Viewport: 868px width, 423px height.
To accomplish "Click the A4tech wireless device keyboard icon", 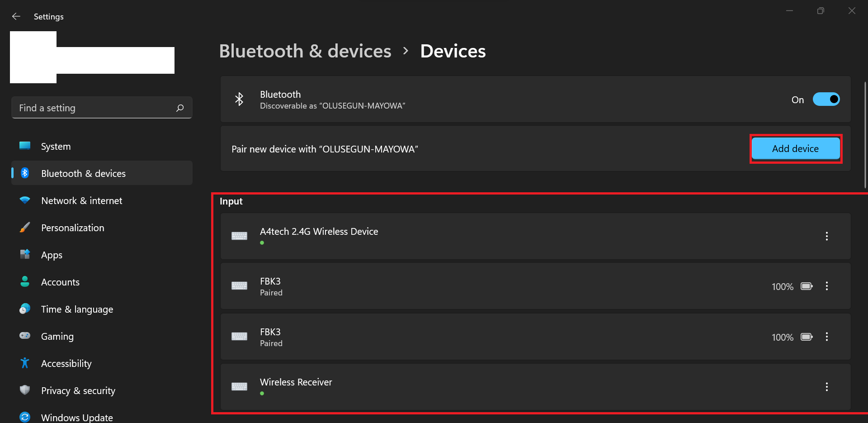I will click(239, 236).
